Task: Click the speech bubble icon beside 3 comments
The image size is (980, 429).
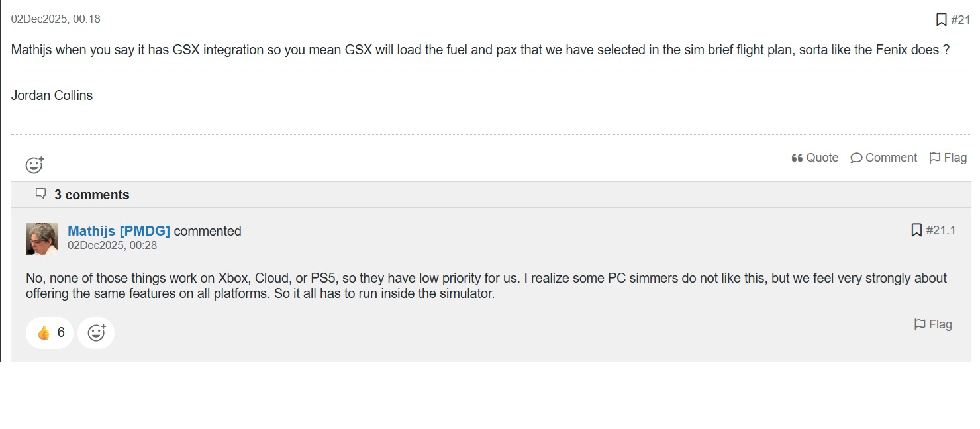Action: (x=41, y=194)
